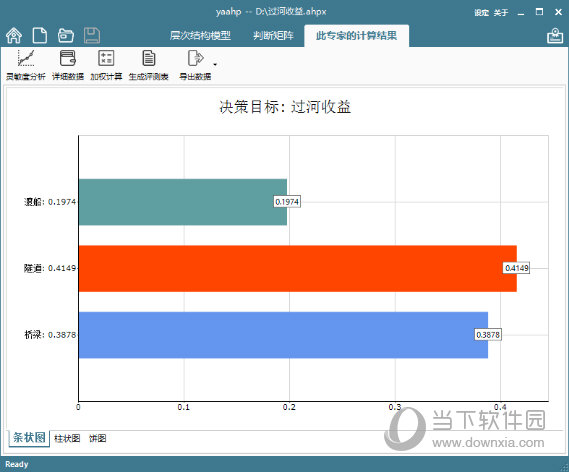This screenshot has height=472, width=569.
Task: Click the orange 隧道 bar in chart
Action: pos(298,268)
